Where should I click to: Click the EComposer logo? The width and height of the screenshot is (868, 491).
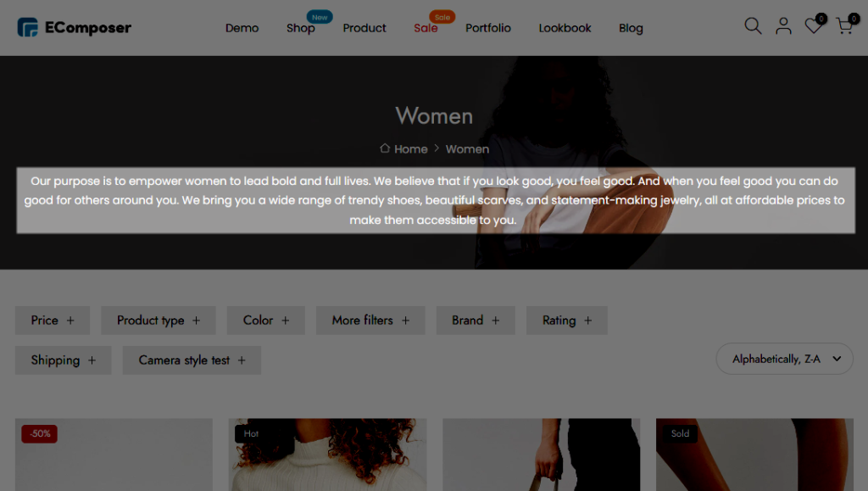(x=75, y=27)
